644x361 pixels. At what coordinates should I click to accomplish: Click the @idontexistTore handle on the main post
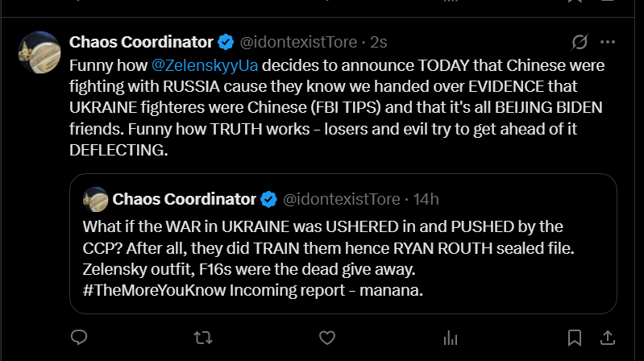[x=298, y=42]
